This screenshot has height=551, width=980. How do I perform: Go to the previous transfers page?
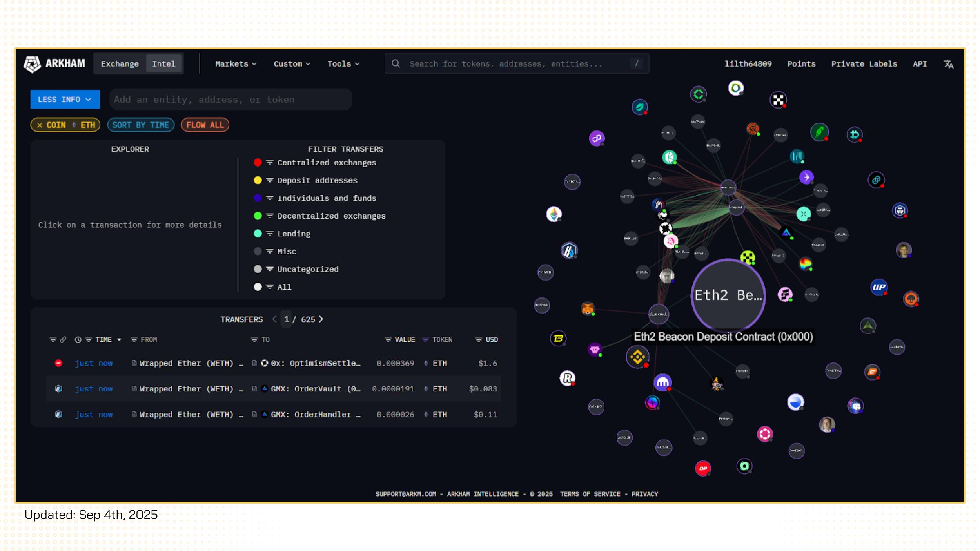click(274, 319)
